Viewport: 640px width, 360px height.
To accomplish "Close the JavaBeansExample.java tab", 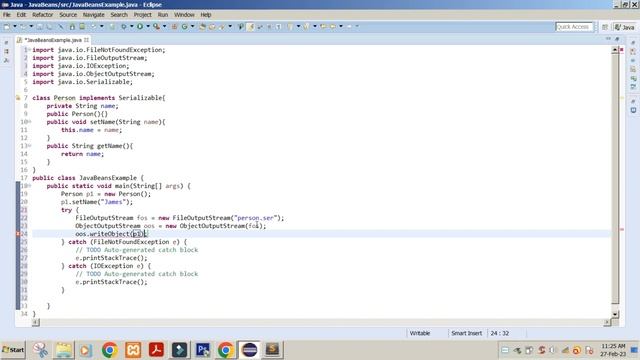I will 87,40.
